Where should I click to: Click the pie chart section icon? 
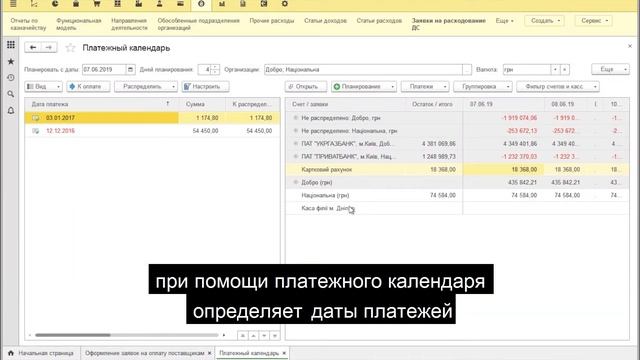(x=55, y=4)
